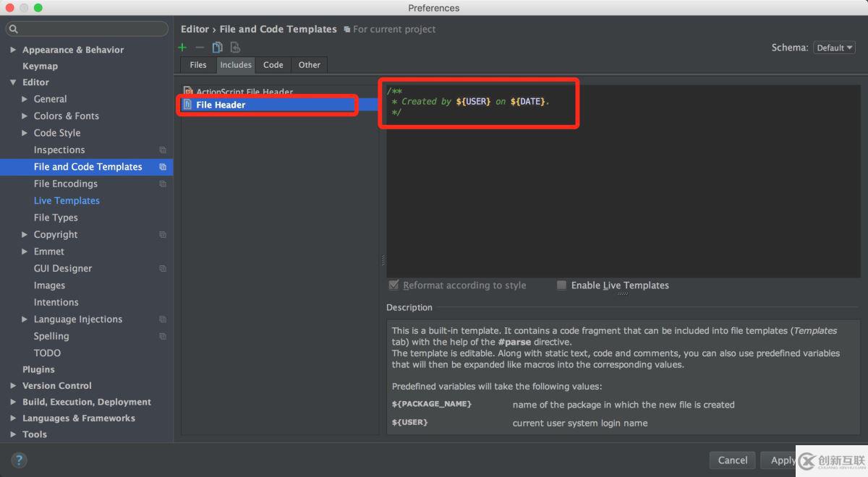
Task: Expand Appearance & Behavior section
Action: click(13, 50)
